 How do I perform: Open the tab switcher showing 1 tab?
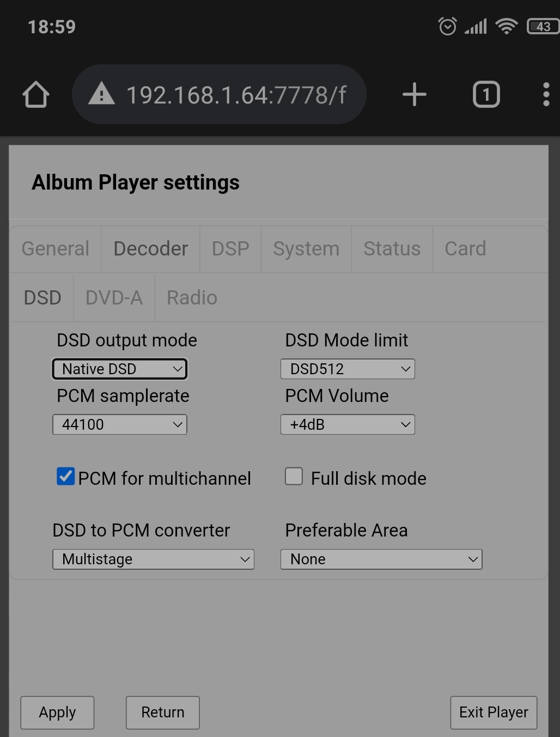pos(486,95)
